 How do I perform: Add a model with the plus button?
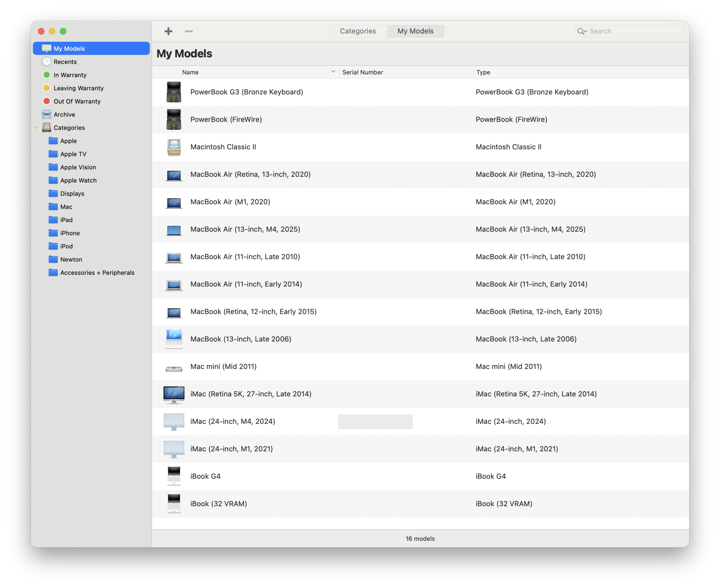(168, 31)
